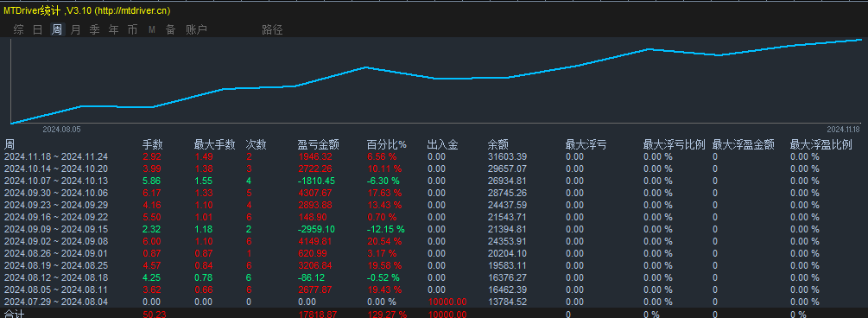Image resolution: width=868 pixels, height=318 pixels.
Task: Select the 2024.11.18 ~ 2024.11.24 week row
Action: point(434,156)
